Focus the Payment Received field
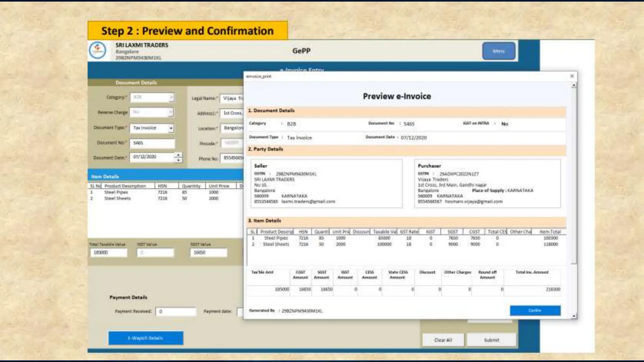 click(x=176, y=311)
